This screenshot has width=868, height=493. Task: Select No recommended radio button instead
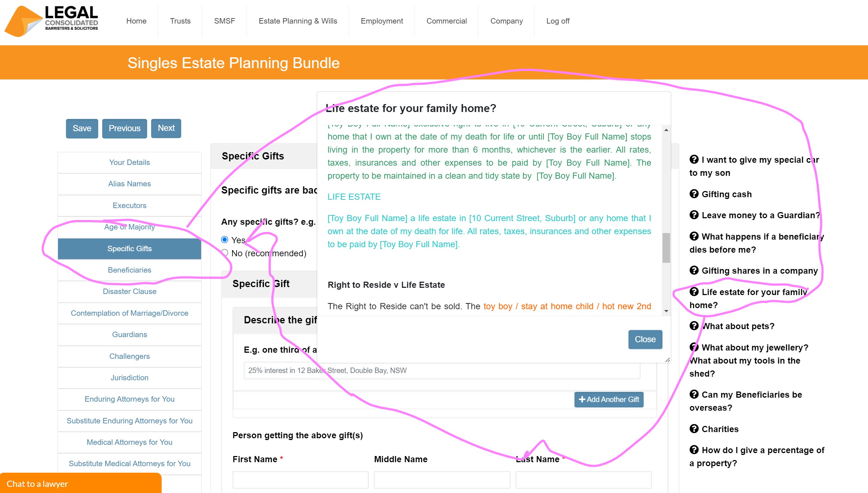click(x=225, y=253)
